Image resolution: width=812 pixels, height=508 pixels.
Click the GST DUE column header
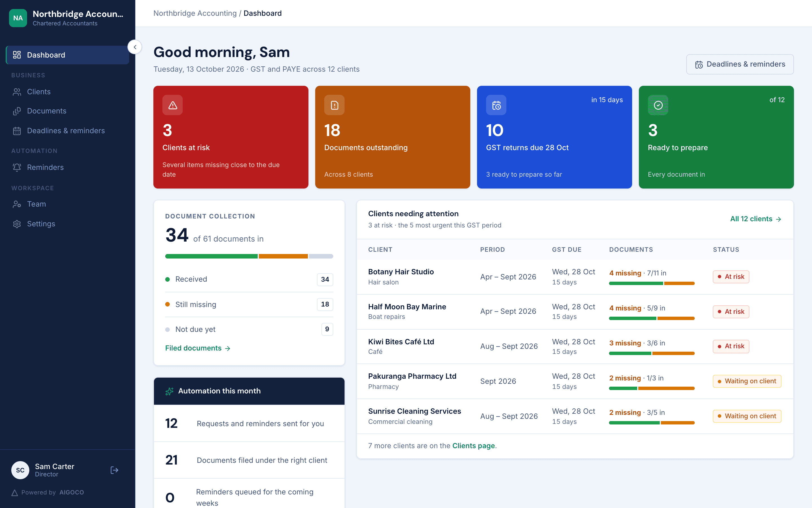point(566,250)
